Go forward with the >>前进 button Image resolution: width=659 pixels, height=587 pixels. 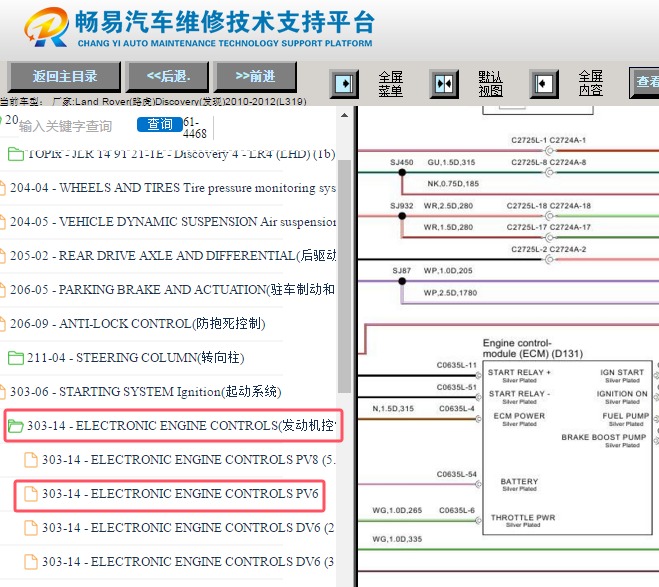pyautogui.click(x=255, y=76)
